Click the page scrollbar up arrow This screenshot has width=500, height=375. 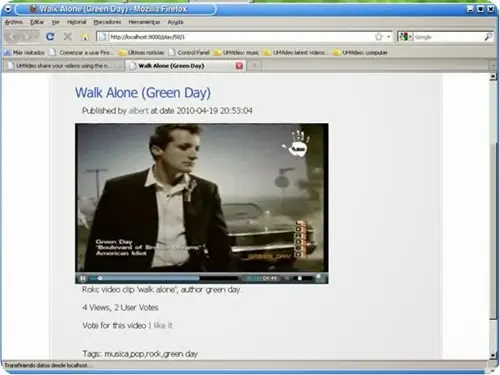493,77
